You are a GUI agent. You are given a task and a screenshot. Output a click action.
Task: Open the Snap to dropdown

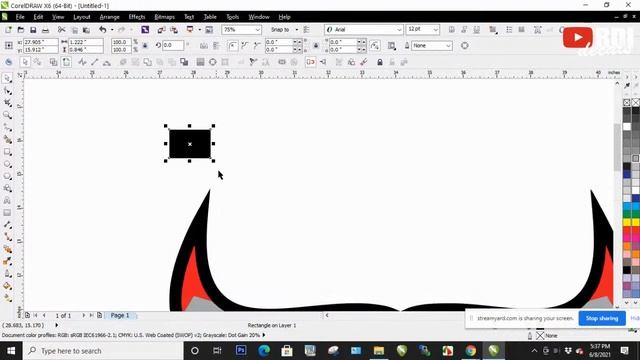tap(296, 30)
